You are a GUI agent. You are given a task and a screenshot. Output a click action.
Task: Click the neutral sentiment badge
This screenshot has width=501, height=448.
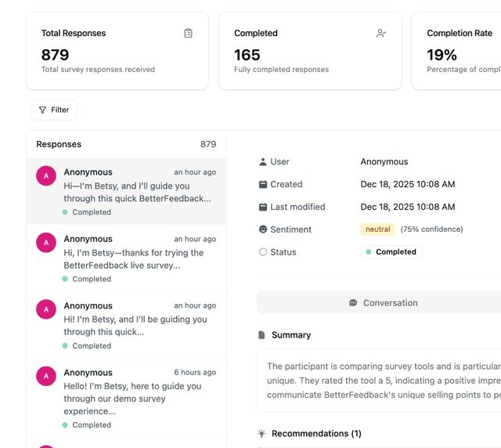tap(377, 229)
